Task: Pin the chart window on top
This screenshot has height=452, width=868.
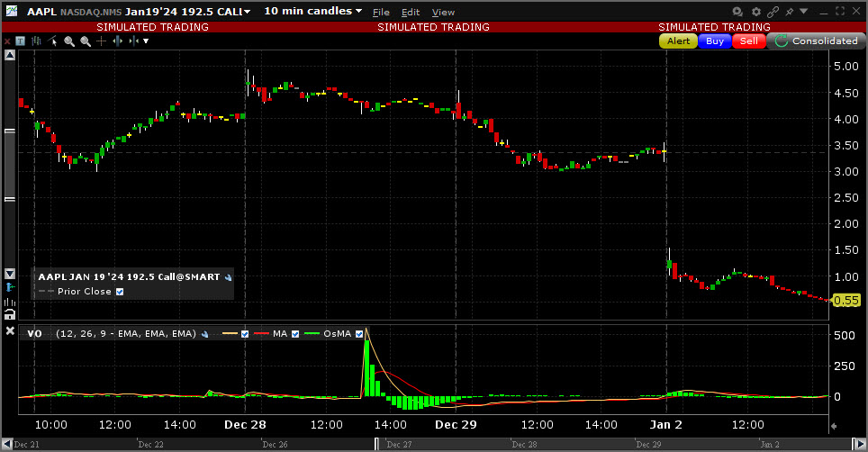Action: coord(790,12)
